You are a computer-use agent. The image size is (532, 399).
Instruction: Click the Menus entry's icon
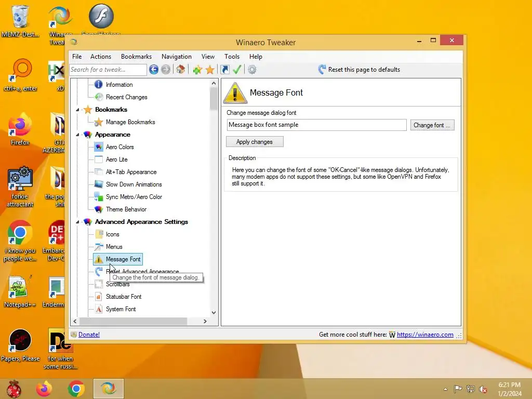tap(99, 247)
